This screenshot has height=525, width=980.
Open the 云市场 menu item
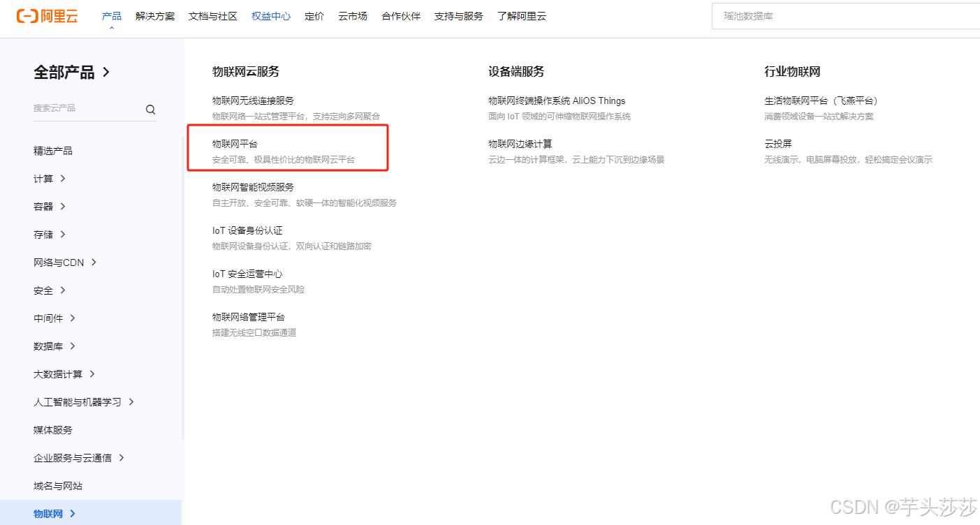click(353, 16)
